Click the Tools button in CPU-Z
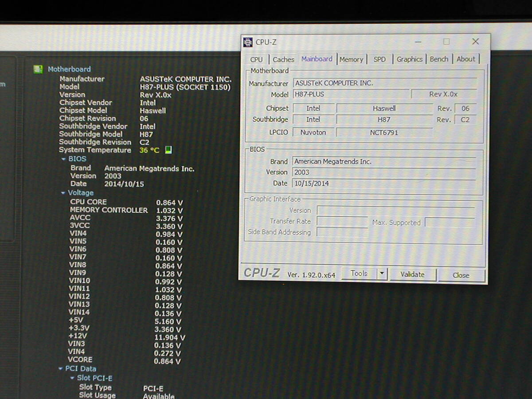The image size is (532, 399). pos(359,274)
